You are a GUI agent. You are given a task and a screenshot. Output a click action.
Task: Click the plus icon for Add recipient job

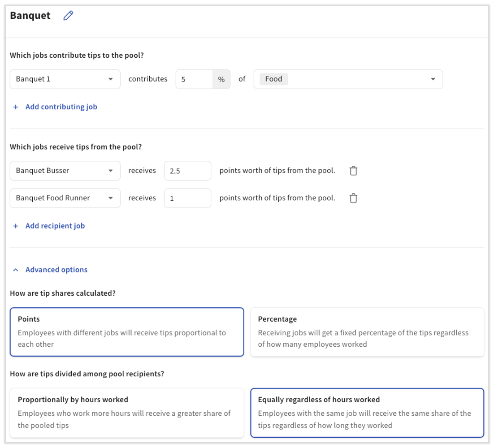point(16,226)
